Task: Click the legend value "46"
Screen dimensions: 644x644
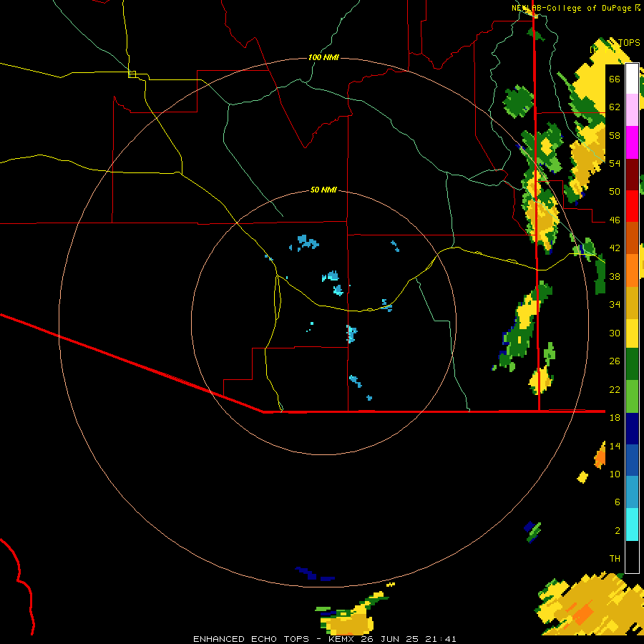Action: tap(615, 220)
